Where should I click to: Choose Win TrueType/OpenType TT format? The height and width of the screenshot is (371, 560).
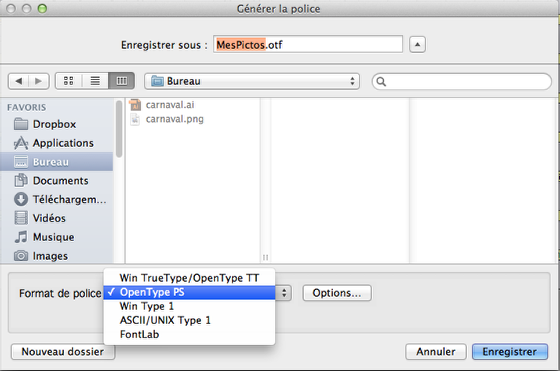tap(189, 278)
